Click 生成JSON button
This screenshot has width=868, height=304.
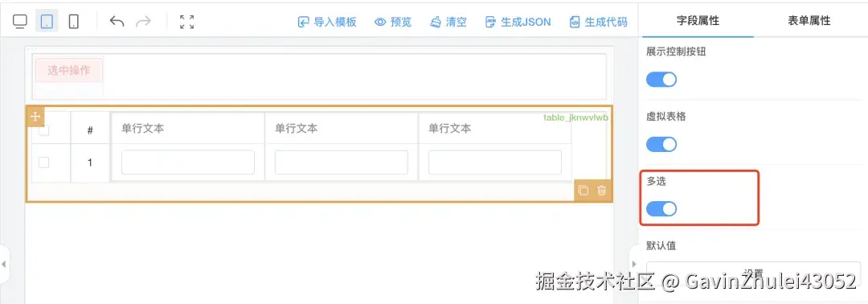(518, 23)
